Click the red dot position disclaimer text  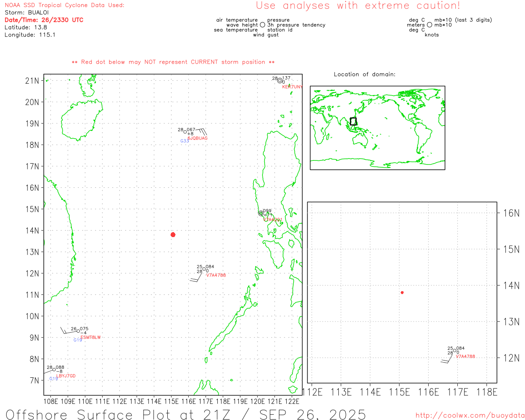173,62
